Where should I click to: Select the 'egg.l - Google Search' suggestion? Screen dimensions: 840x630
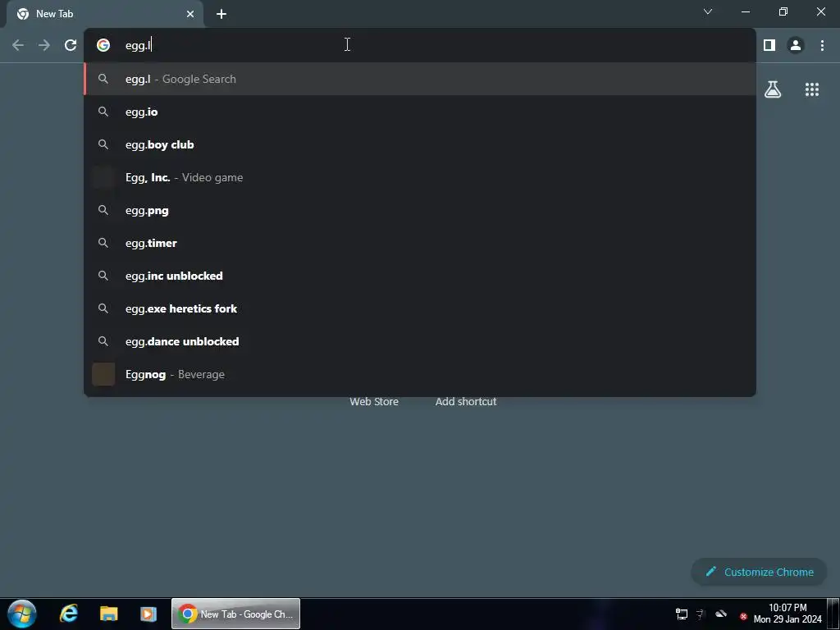tap(420, 79)
